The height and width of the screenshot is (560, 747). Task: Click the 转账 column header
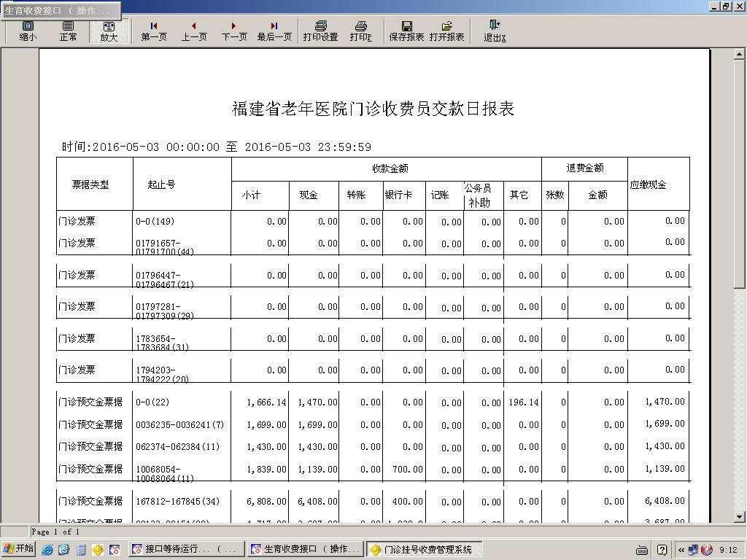[x=356, y=195]
